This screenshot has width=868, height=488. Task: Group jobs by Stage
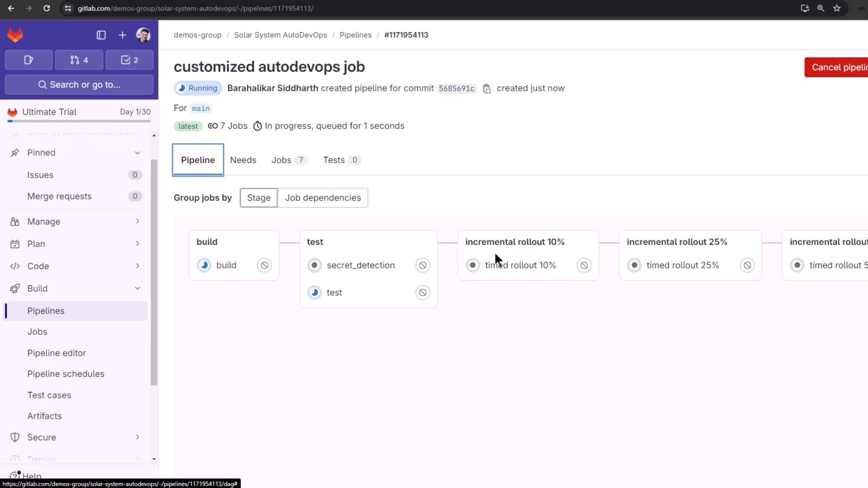tap(259, 198)
